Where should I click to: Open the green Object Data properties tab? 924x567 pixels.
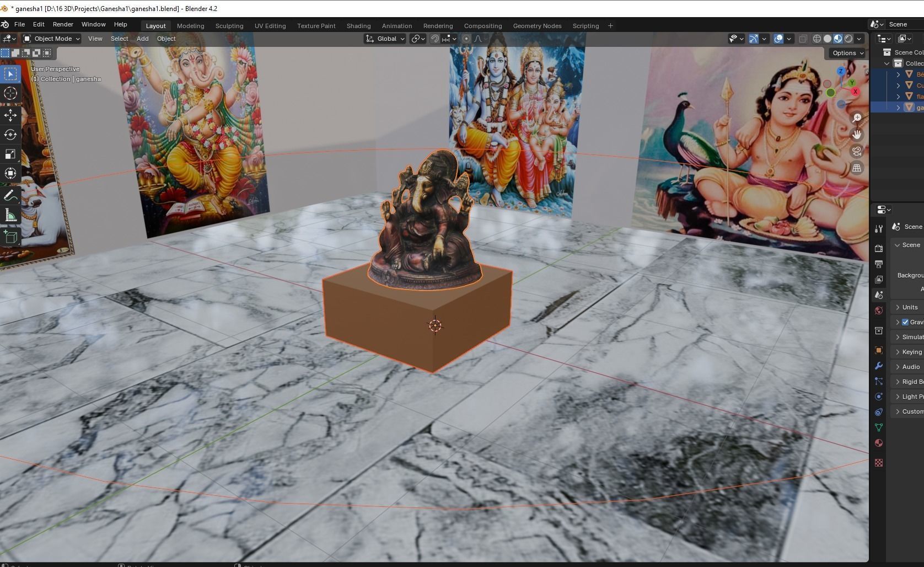pos(879,427)
